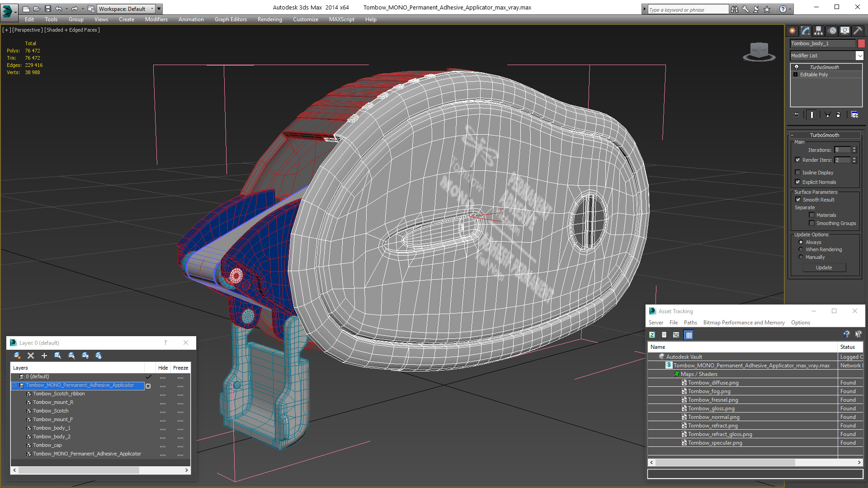Expand Editable Poly sub-objects
This screenshot has height=488, width=868.
point(795,75)
